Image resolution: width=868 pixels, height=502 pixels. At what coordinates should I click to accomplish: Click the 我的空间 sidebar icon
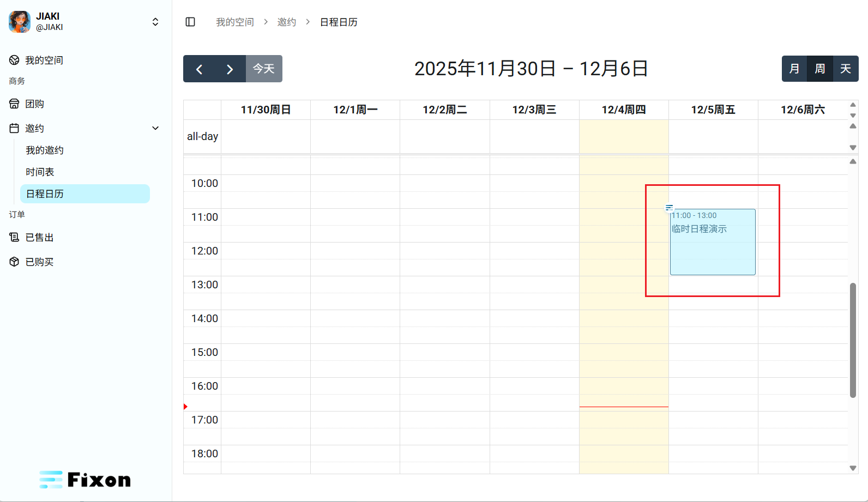pyautogui.click(x=14, y=60)
